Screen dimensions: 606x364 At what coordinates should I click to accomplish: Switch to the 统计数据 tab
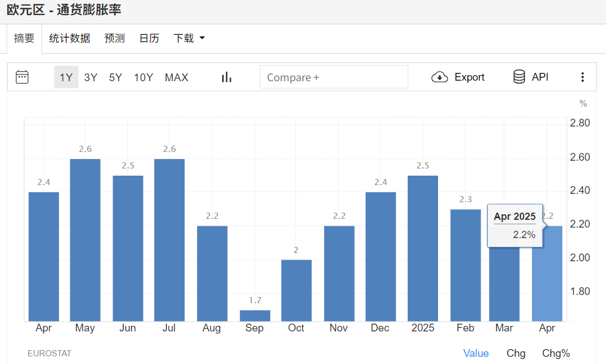70,38
